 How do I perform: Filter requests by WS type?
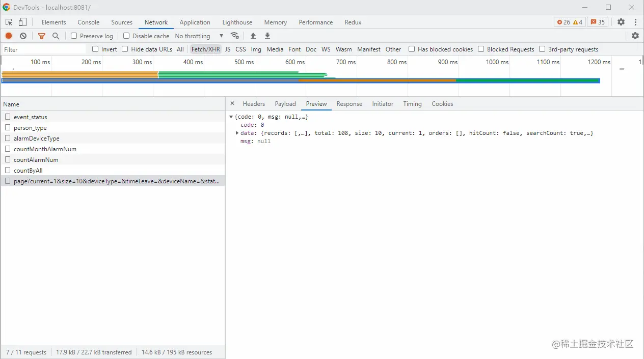326,49
